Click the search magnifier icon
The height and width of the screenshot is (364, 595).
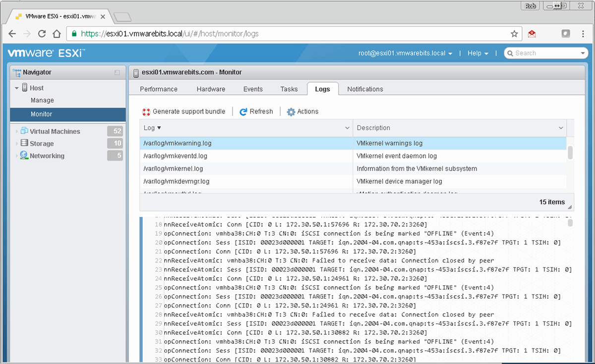[x=510, y=53]
